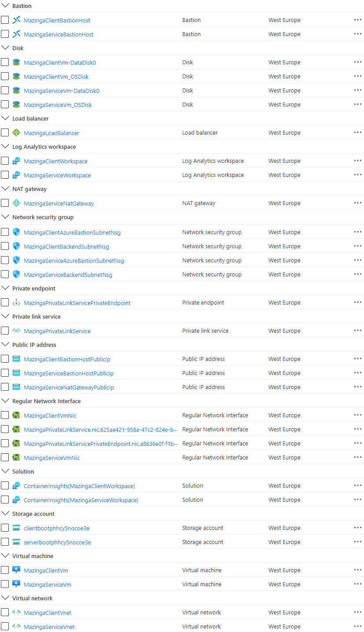Tick the MazingaServiceBastionHostPublicIp checkbox
364x632 pixels.
pyautogui.click(x=5, y=373)
